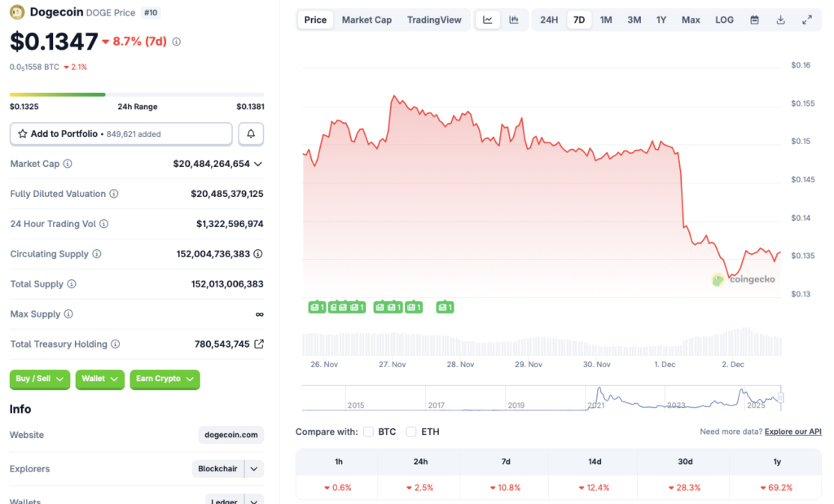Switch to line chart view icon

pyautogui.click(x=487, y=20)
